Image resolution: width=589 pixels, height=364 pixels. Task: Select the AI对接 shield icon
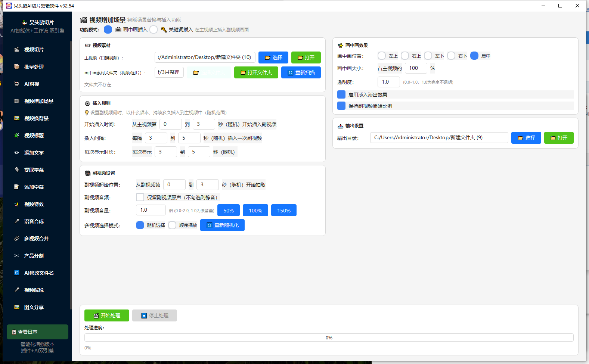16,84
